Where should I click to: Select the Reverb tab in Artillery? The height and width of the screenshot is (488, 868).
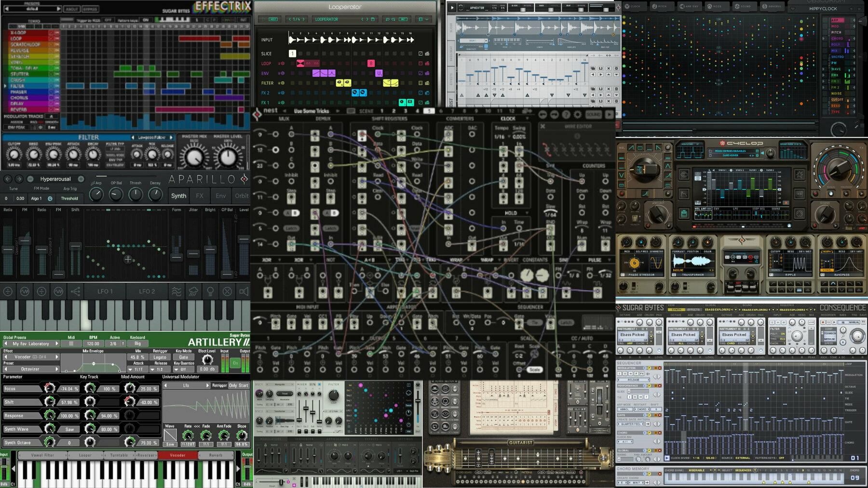pos(216,455)
